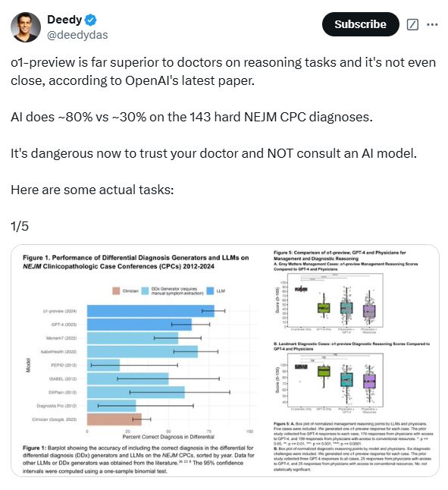Viewport: 448px width, 490px height.
Task: Click the DXPlain (2012) bar
Action: click(x=136, y=392)
